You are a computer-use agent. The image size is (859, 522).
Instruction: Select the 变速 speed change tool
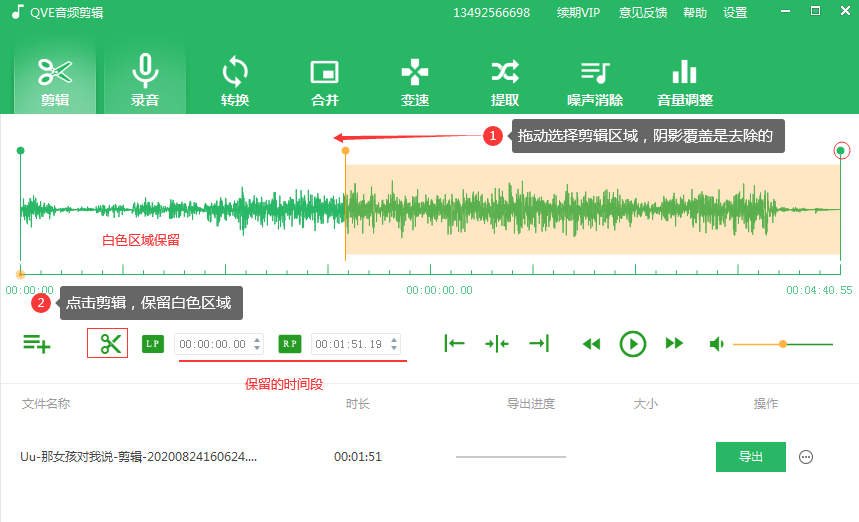click(x=415, y=80)
